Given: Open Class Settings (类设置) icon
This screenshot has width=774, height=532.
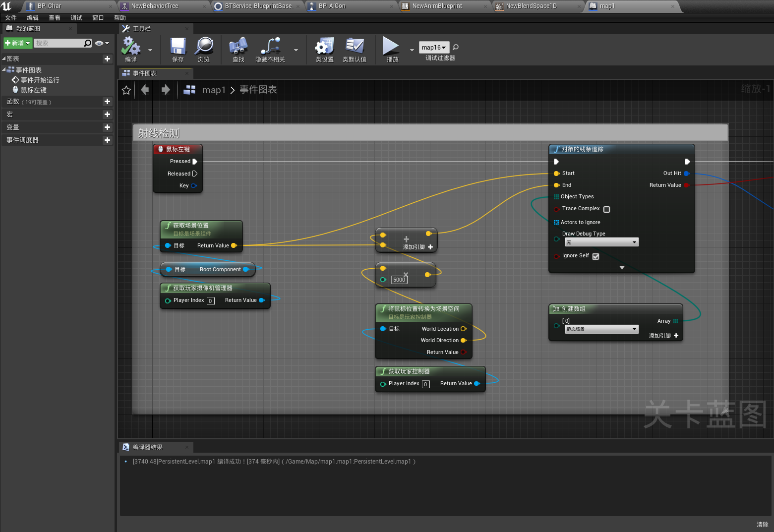Looking at the screenshot, I should [x=324, y=46].
